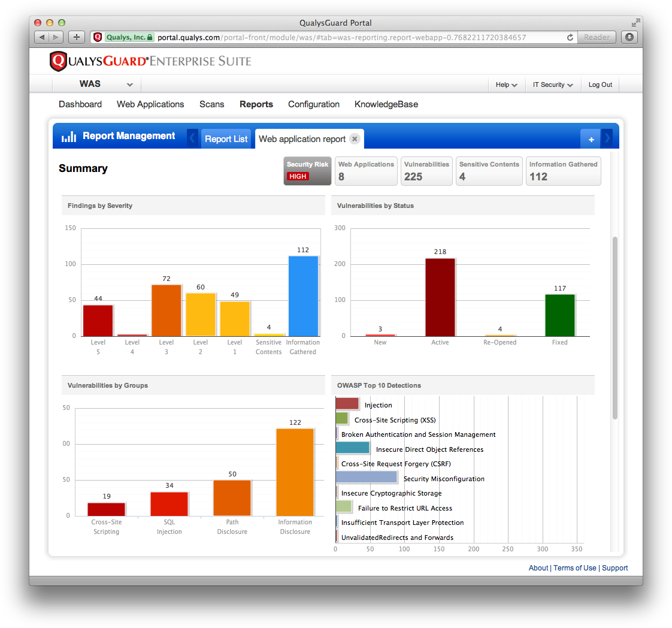Viewport: 672px width, 628px height.
Task: Click the Level 1 bar showing 49
Action: (235, 319)
